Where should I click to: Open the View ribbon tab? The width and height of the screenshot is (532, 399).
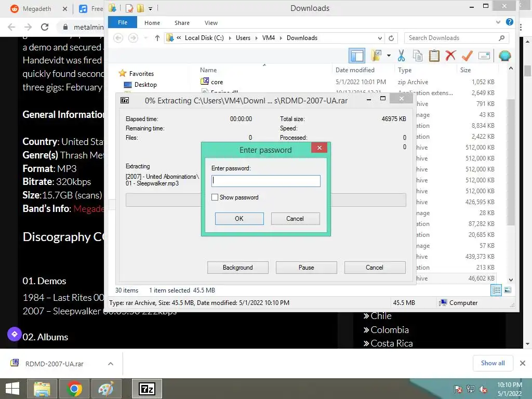(x=211, y=23)
